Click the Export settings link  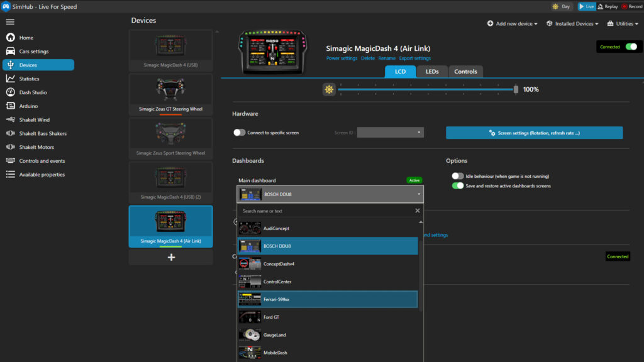(415, 58)
